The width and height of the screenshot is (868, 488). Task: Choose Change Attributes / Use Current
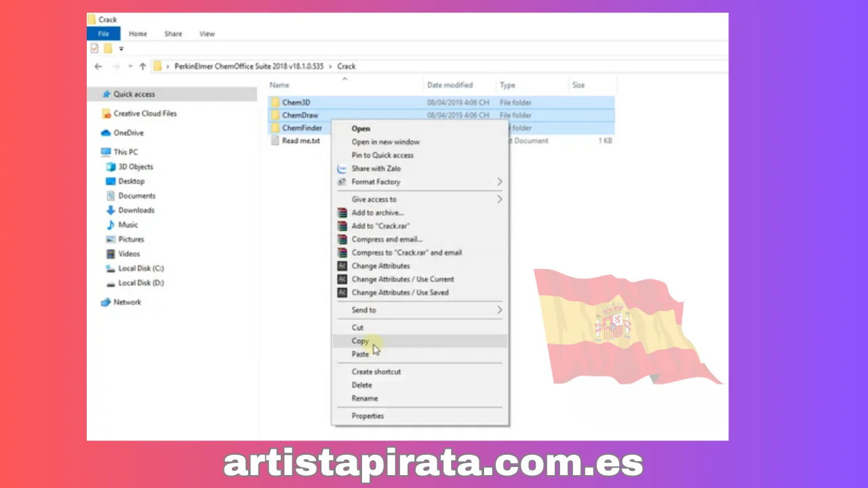[403, 279]
